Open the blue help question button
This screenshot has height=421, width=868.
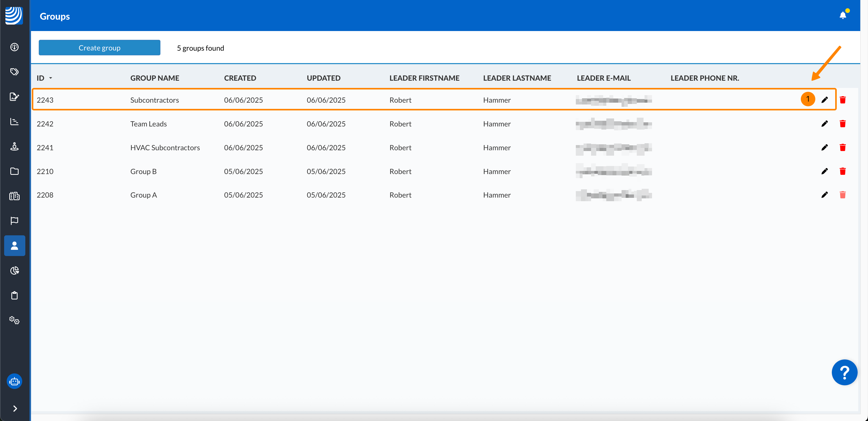[x=844, y=372]
